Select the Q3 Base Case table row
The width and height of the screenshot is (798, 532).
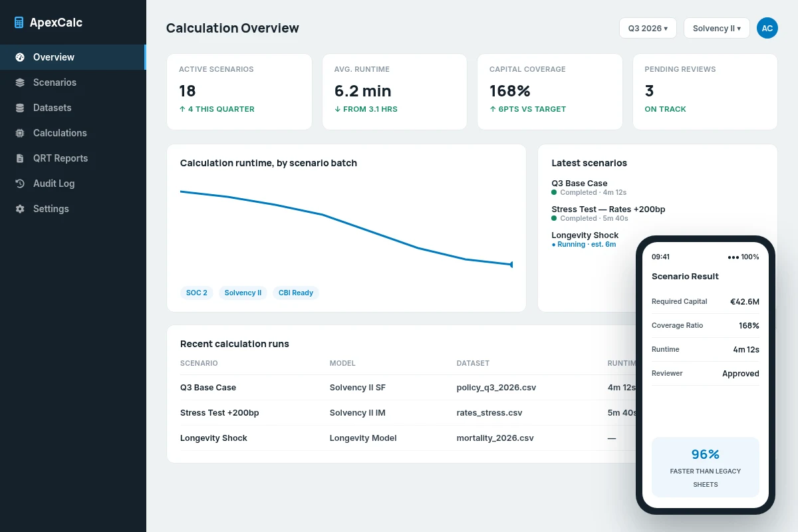click(408, 388)
